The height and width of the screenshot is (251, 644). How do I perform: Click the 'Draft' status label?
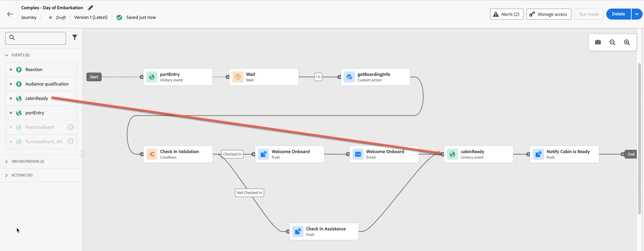60,18
